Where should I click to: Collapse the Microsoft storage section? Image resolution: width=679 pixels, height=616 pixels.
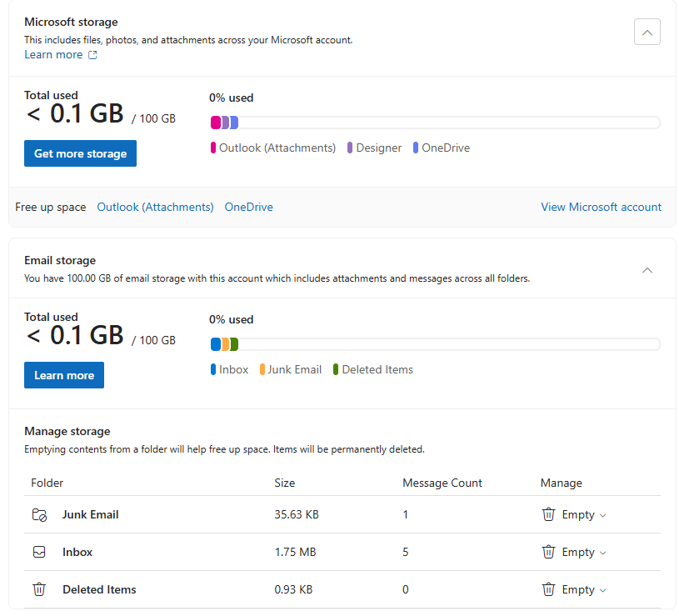tap(647, 32)
